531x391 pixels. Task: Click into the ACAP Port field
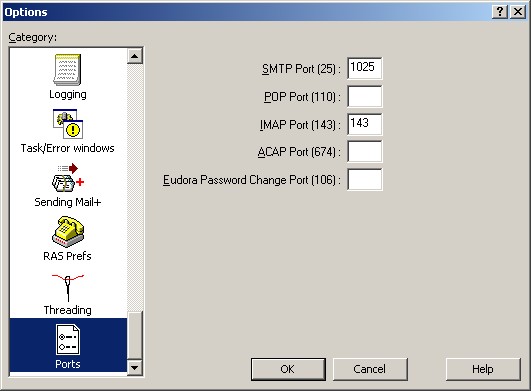365,152
